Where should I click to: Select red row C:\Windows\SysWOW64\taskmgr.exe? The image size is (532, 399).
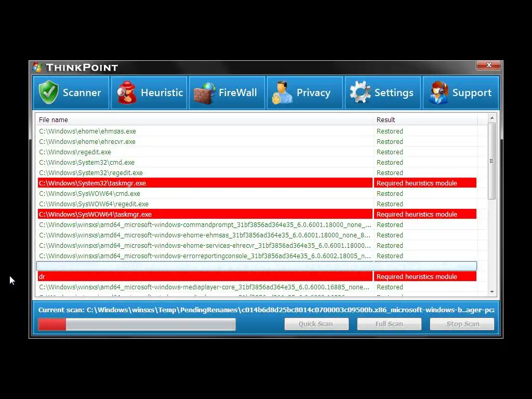pyautogui.click(x=257, y=215)
